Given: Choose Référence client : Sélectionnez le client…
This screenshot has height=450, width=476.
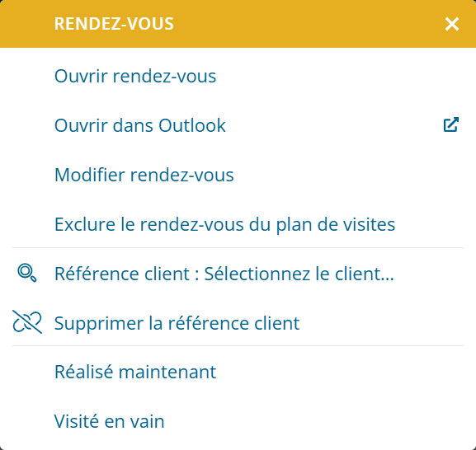Looking at the screenshot, I should point(238,274).
